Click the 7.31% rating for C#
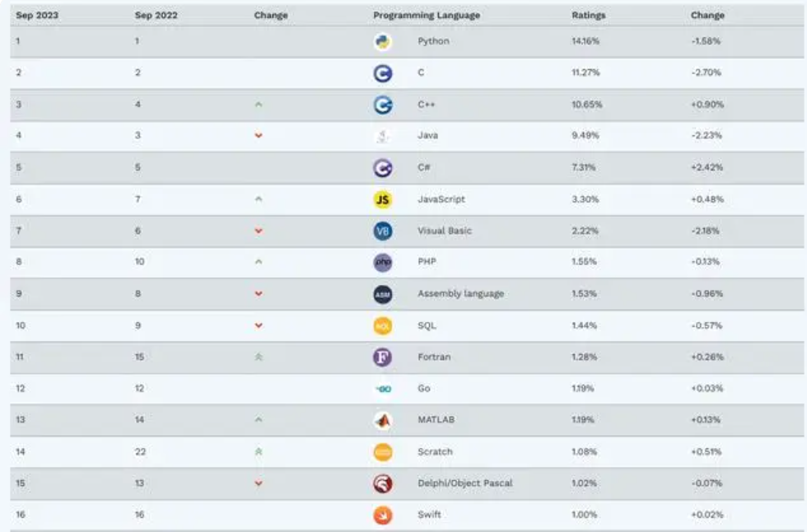Viewport: 807px width, 532px height. pos(584,168)
